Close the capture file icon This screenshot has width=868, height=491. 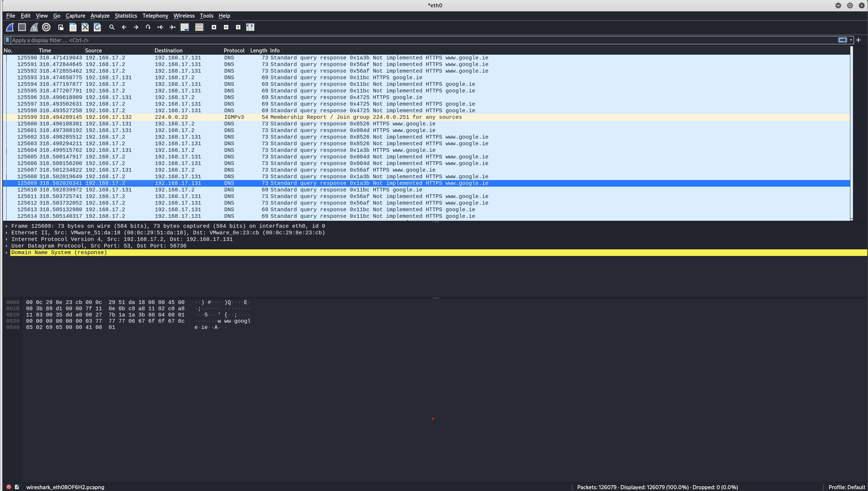85,27
